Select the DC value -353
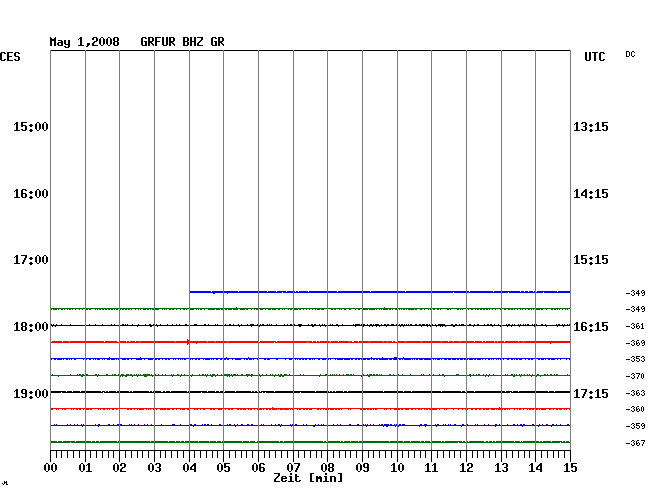 tap(635, 359)
